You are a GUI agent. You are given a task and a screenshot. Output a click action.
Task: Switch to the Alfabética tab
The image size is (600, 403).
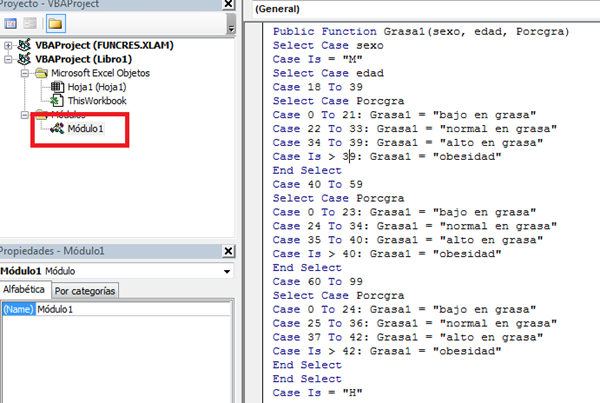[24, 289]
